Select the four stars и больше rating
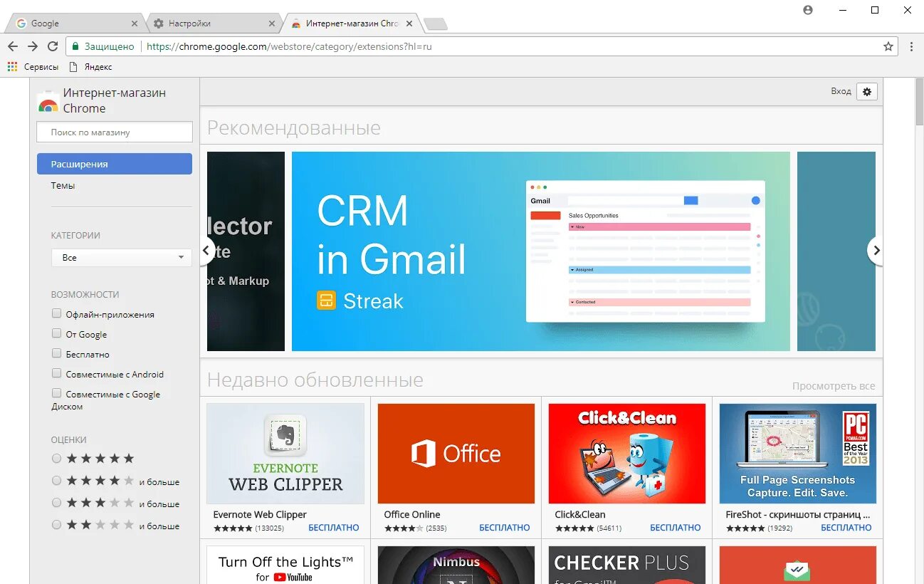 pyautogui.click(x=57, y=481)
